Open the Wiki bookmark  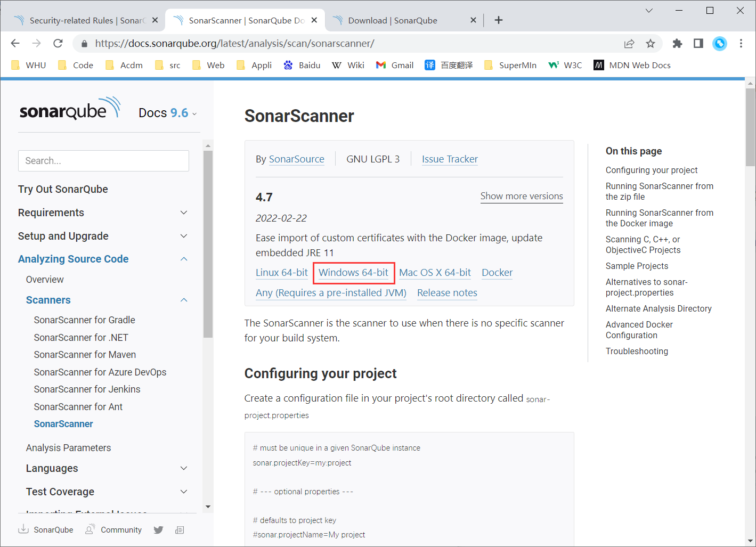348,65
